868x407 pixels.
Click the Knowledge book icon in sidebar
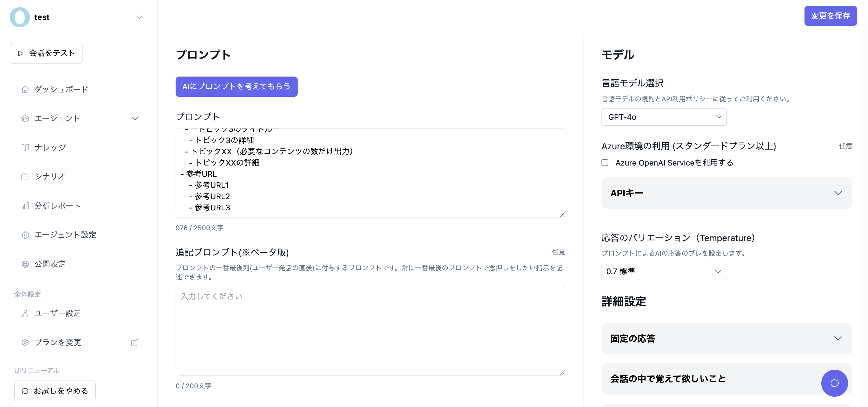[x=25, y=147]
